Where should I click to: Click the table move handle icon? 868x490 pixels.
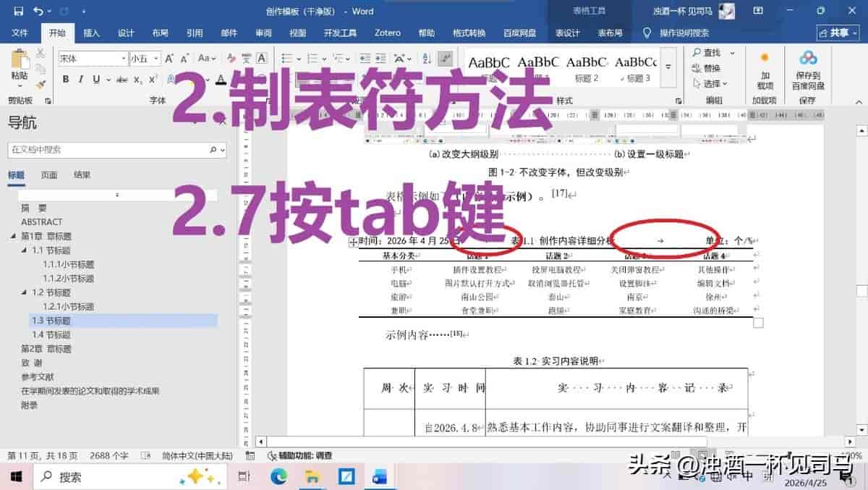[353, 242]
